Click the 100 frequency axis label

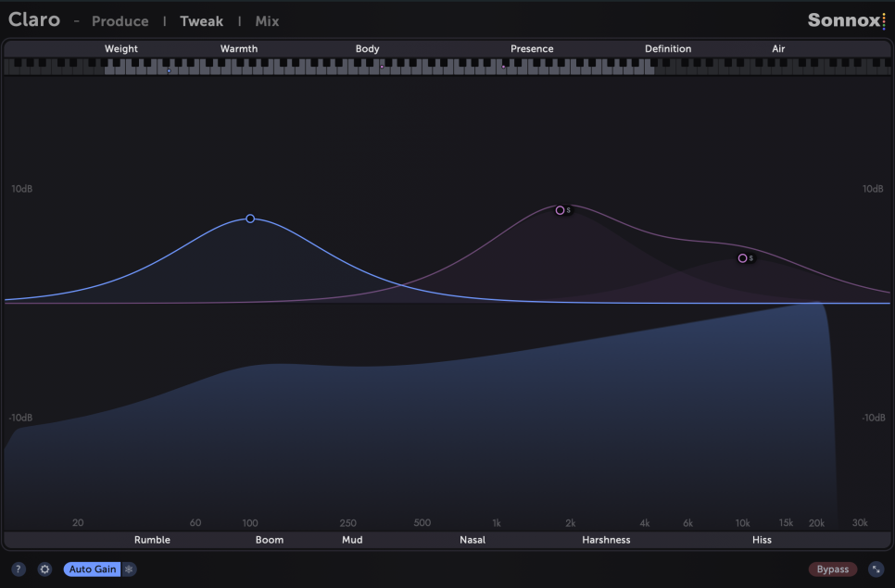[x=250, y=522]
